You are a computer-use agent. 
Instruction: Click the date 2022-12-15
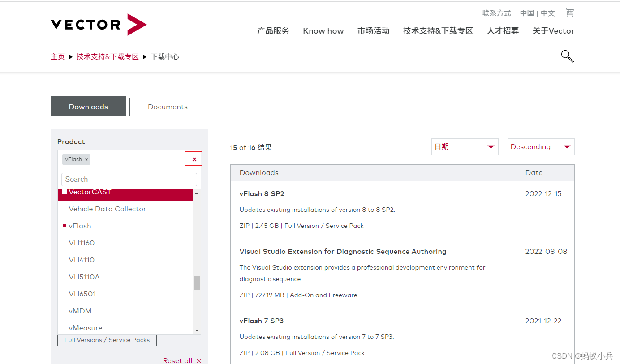pos(543,194)
